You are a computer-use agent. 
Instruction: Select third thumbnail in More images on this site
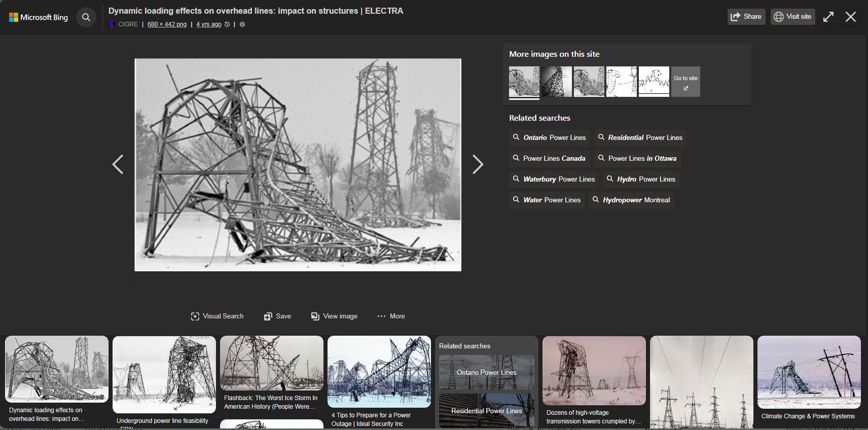(x=589, y=82)
